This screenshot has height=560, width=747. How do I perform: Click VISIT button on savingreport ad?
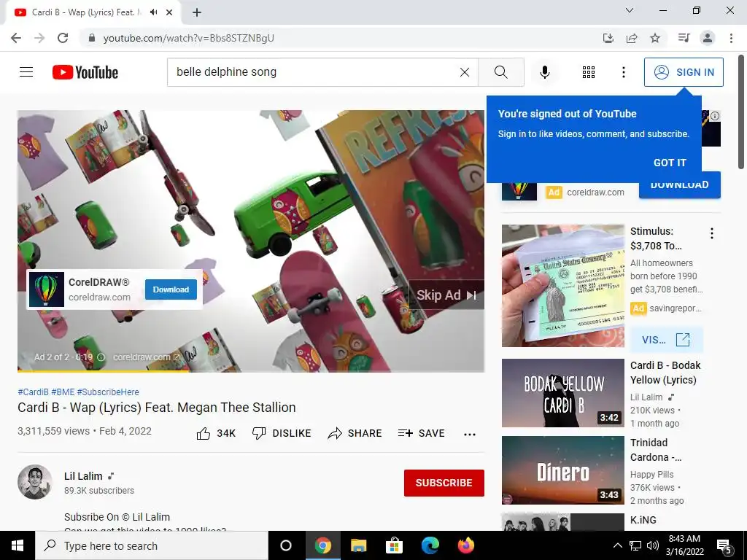(666, 340)
